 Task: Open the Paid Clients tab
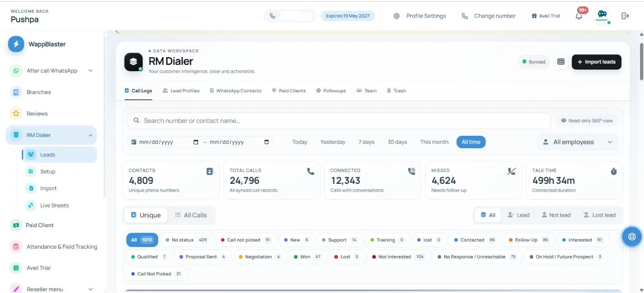click(x=289, y=91)
